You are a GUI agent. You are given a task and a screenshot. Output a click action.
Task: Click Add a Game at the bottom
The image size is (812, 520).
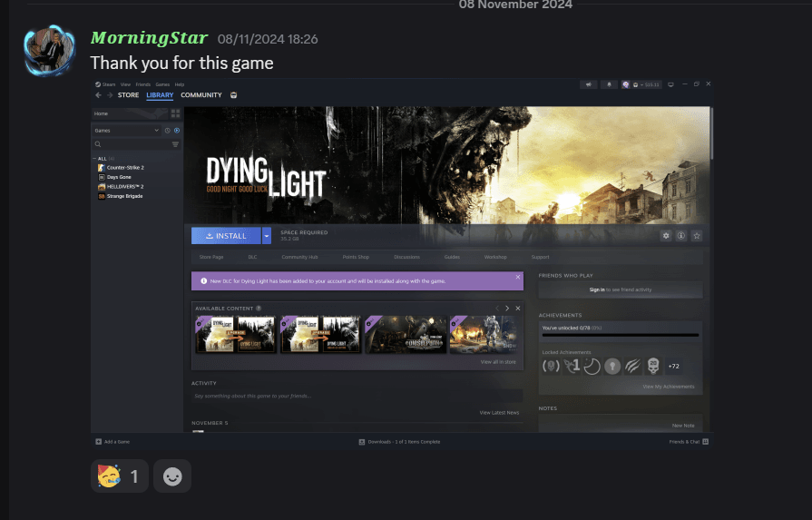(x=113, y=442)
